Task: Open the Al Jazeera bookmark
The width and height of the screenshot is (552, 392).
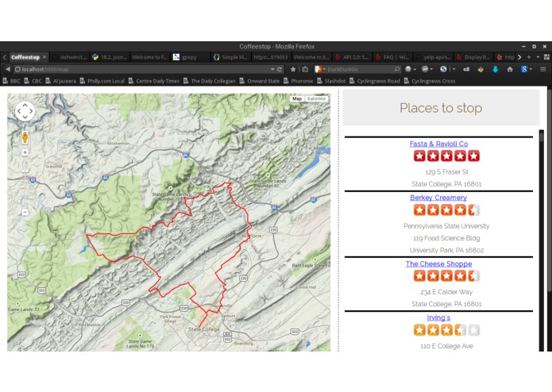Action: coord(60,81)
